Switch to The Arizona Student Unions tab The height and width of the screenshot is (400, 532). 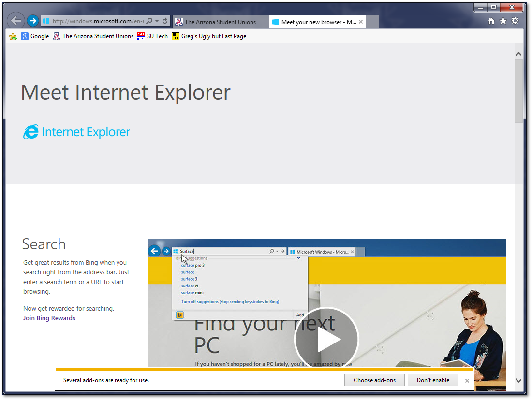click(x=220, y=22)
